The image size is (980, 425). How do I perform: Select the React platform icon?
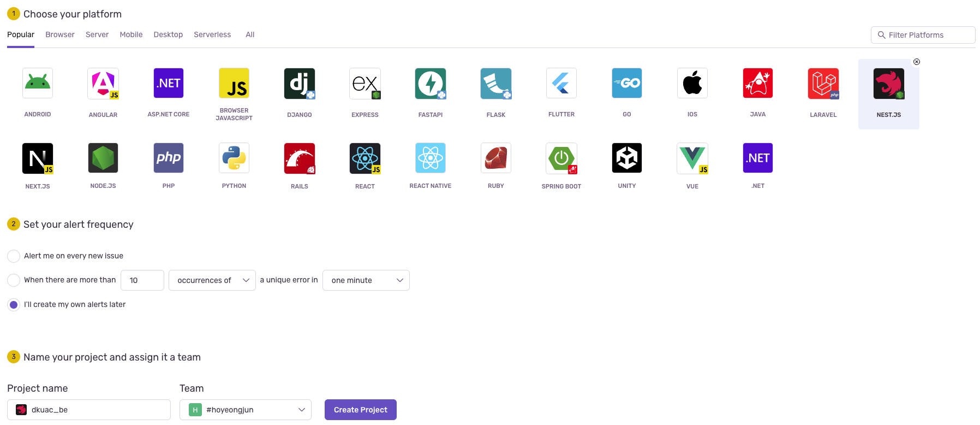(365, 158)
